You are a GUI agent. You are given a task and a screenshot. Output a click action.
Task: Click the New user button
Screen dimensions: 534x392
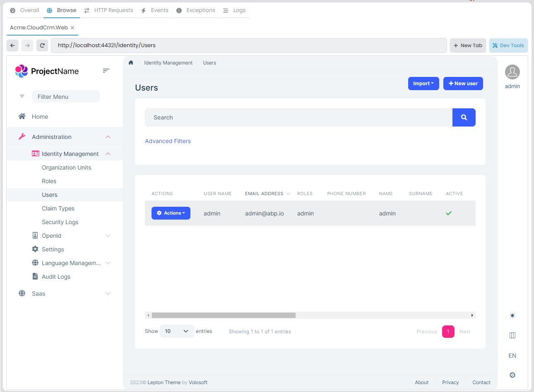[463, 84]
